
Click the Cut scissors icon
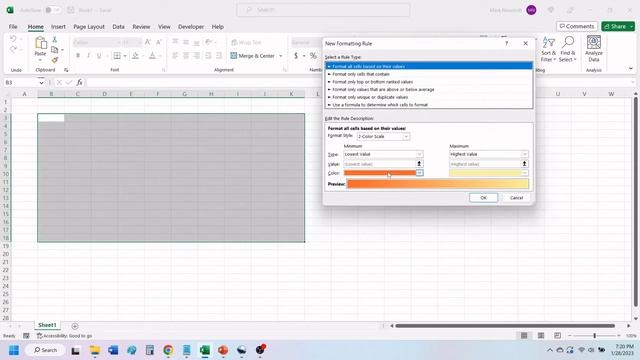55,40
